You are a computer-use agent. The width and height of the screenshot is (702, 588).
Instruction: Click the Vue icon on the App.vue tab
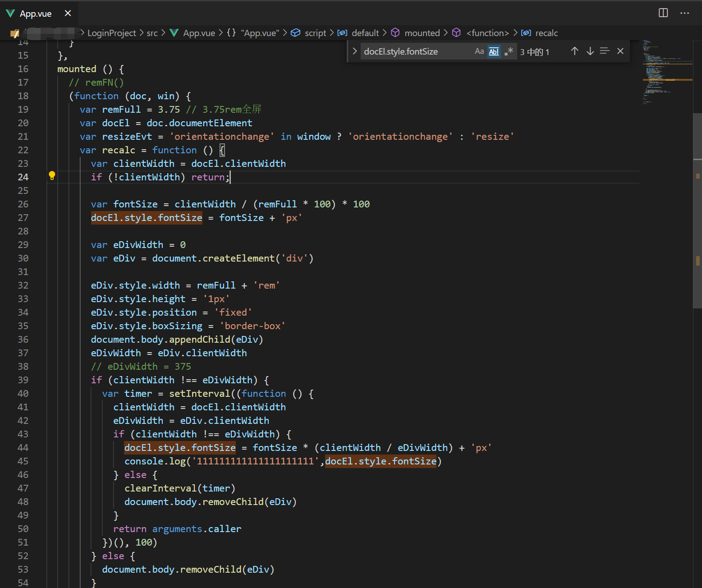10,14
